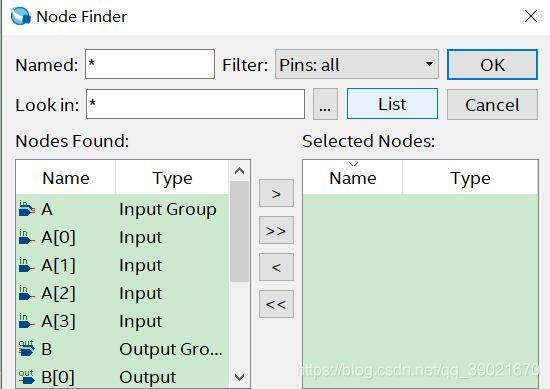Click the 'Output Gro...' type cell
550x389 pixels.
[171, 349]
